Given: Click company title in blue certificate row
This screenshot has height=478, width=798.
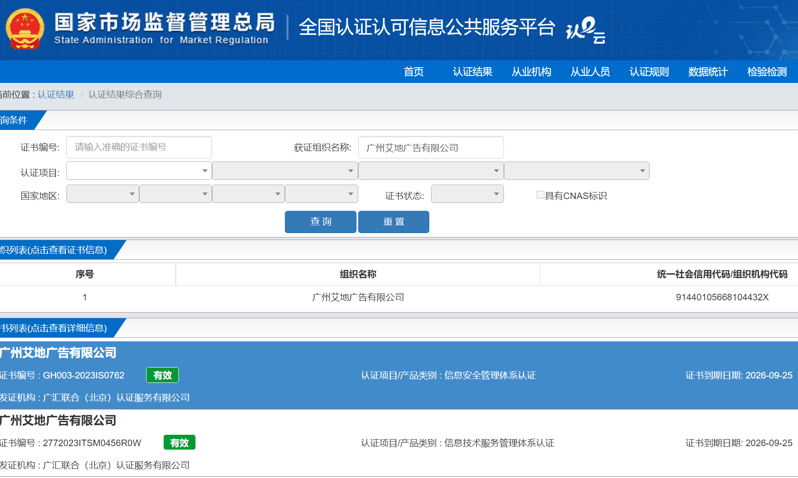Looking at the screenshot, I should (58, 353).
